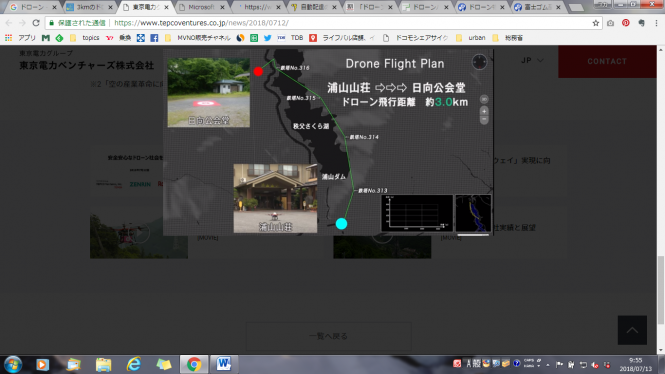This screenshot has width=665, height=374.
Task: Show hidden system tray icons arrow
Action: click(x=548, y=364)
